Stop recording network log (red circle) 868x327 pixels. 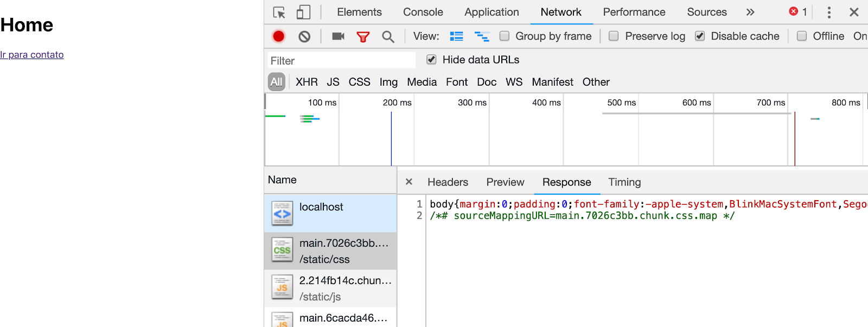coord(279,36)
